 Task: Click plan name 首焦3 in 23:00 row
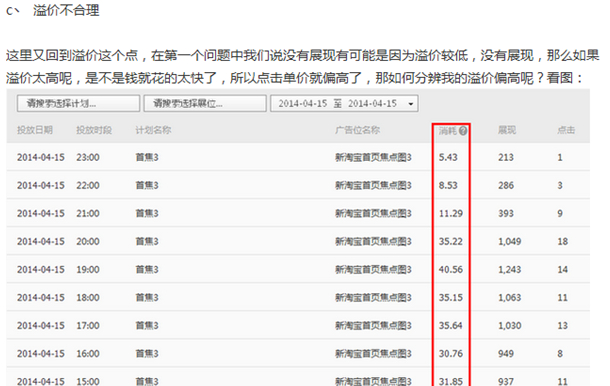pos(147,157)
